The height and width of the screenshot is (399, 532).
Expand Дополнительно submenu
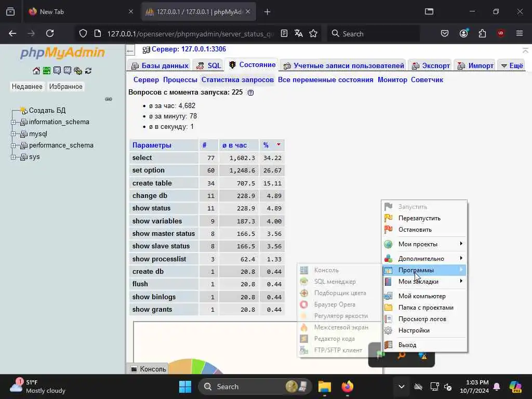(x=424, y=258)
